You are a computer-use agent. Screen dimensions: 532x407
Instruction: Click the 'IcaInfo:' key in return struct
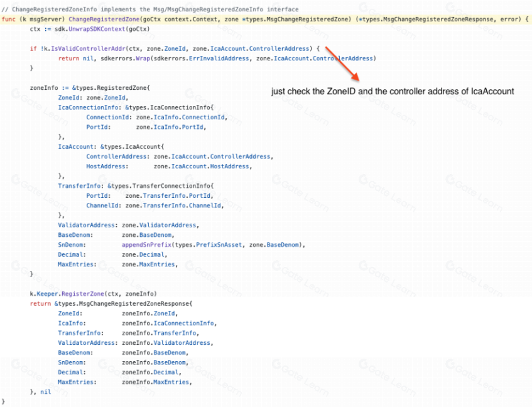tap(72, 323)
